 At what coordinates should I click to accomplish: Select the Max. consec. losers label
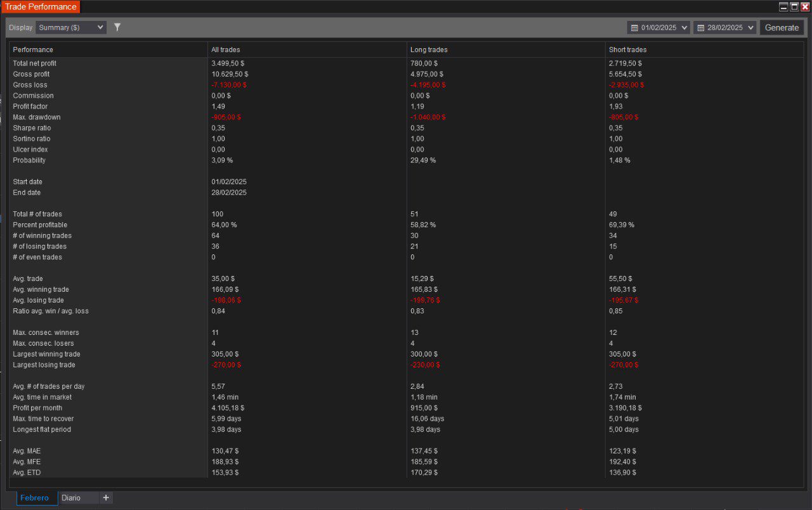tap(43, 344)
